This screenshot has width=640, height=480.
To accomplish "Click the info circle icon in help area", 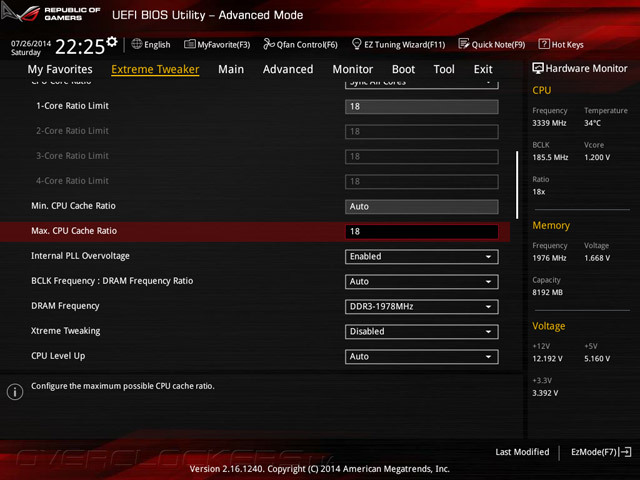I will click(15, 392).
